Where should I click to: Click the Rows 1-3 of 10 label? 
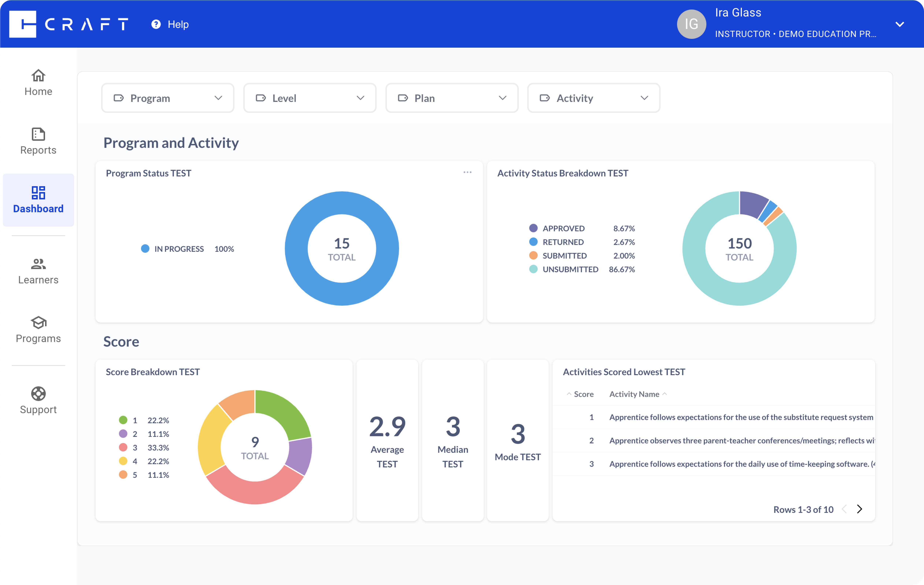coord(803,509)
